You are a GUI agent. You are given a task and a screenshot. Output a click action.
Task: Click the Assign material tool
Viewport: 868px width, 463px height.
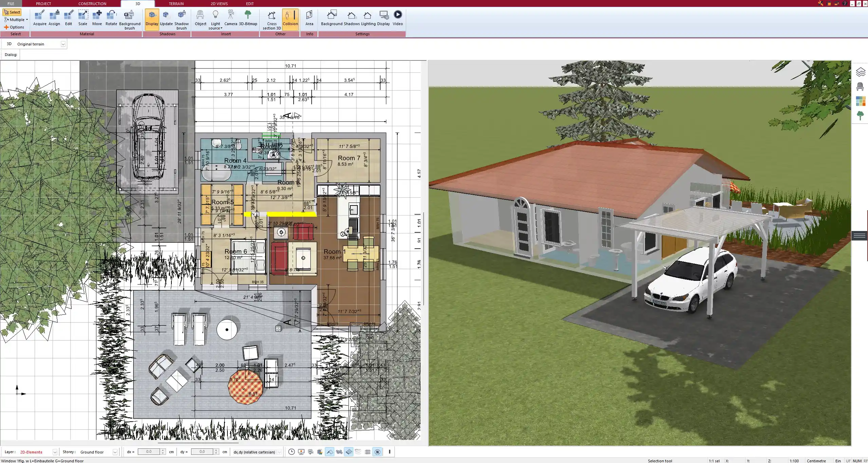coord(54,18)
